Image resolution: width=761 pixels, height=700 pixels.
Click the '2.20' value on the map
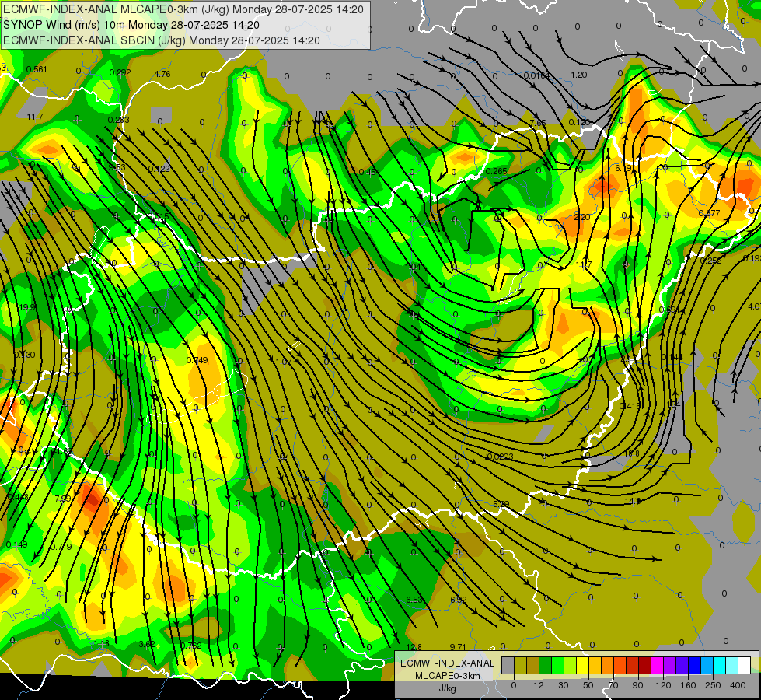(x=582, y=217)
